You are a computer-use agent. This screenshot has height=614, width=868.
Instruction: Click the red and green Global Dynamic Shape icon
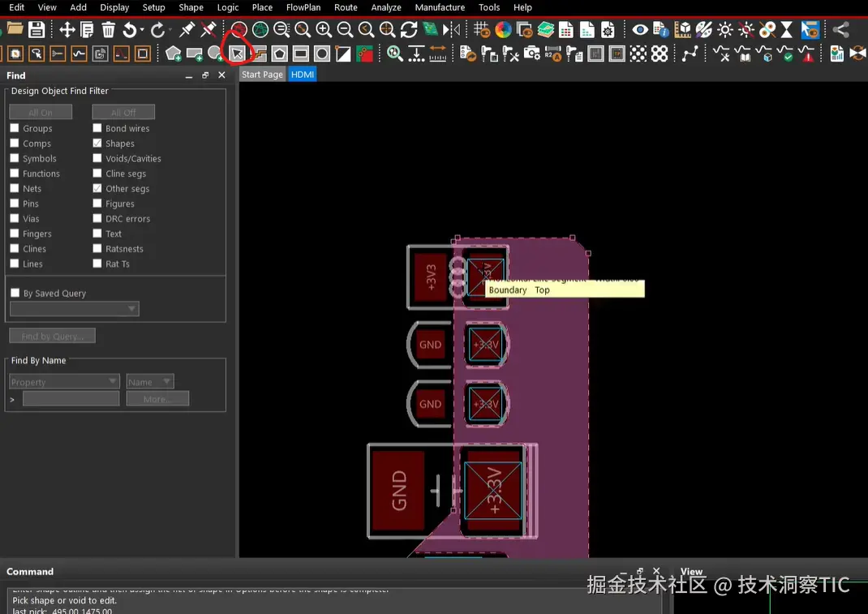364,54
